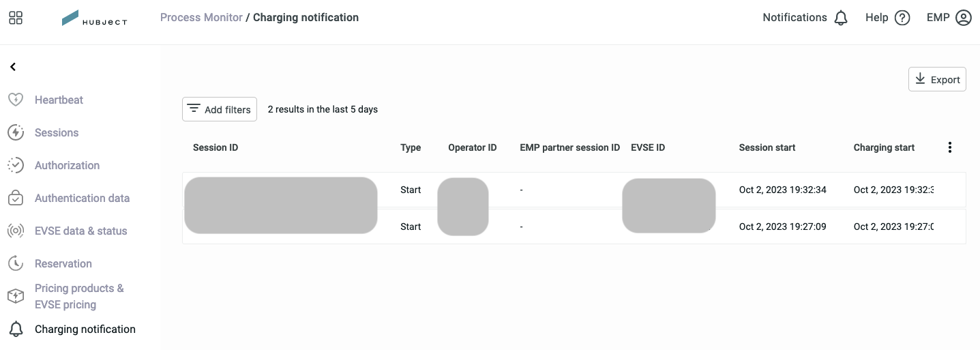Open the EVSE data & status icon
This screenshot has width=980, height=350.
(x=15, y=231)
